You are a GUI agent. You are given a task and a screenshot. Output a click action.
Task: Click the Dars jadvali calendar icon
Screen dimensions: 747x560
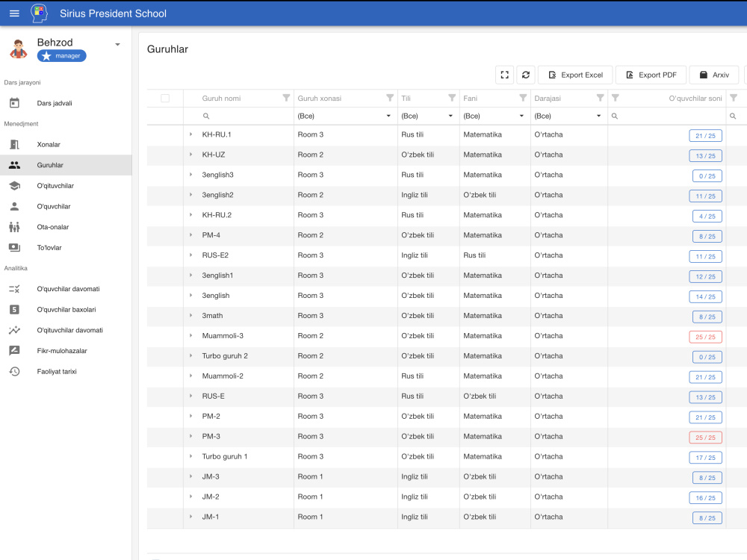[15, 103]
